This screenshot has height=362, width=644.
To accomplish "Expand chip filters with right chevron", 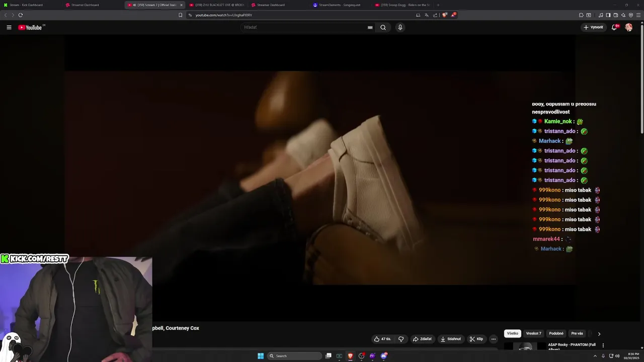I will pyautogui.click(x=599, y=333).
